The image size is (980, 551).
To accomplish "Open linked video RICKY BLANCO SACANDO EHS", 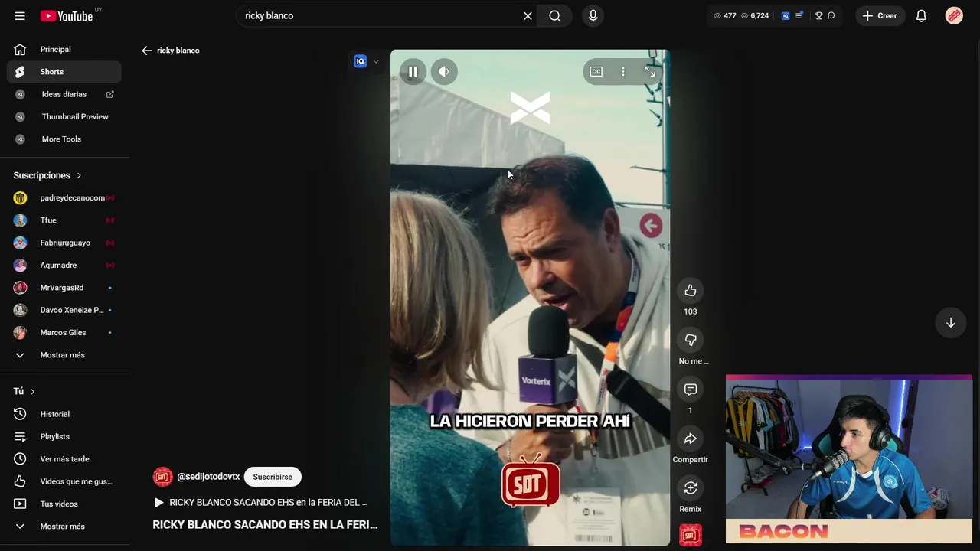I will pos(261,503).
